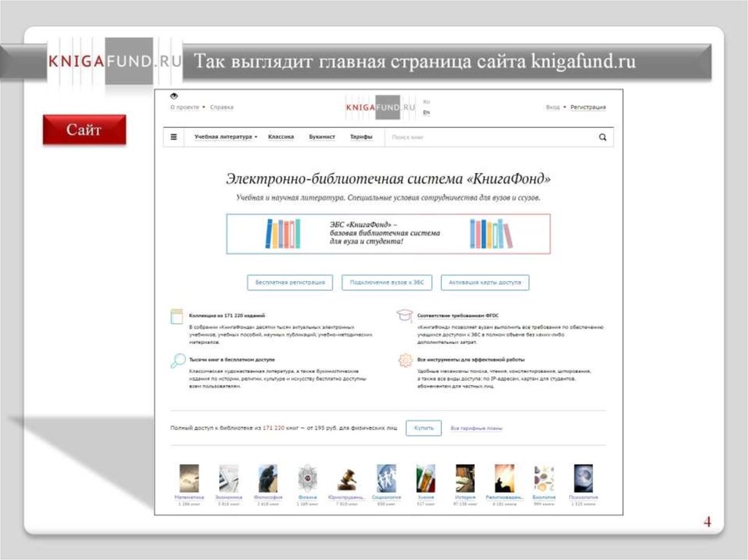Click the heading Тысячи книг в бесплатном доступе
Image resolution: width=748 pixels, height=560 pixels.
[x=232, y=360]
